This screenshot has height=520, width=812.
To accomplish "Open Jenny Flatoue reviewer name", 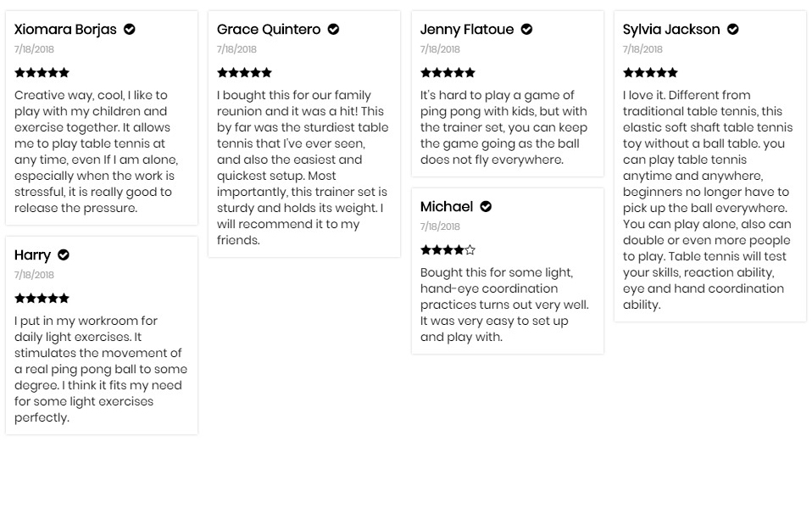I will click(467, 30).
